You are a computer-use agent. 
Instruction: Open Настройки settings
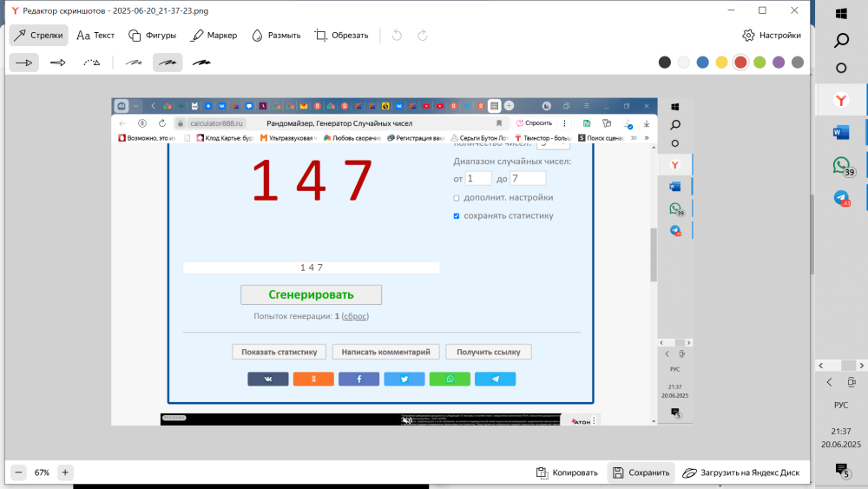pos(771,36)
